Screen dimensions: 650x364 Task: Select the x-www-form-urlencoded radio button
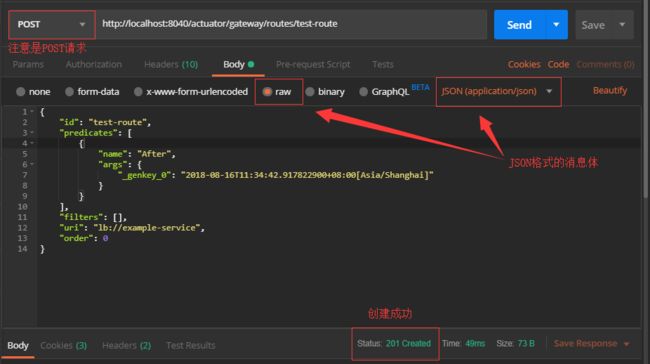pyautogui.click(x=138, y=92)
